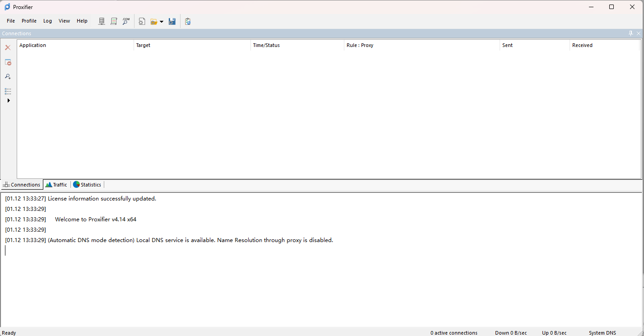Viewport: 644px width, 336px height.
Task: Click the open profile folder icon
Action: click(x=154, y=21)
